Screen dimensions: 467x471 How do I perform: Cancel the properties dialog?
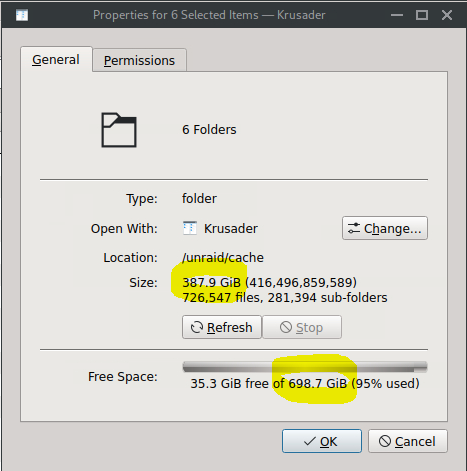pyautogui.click(x=408, y=441)
